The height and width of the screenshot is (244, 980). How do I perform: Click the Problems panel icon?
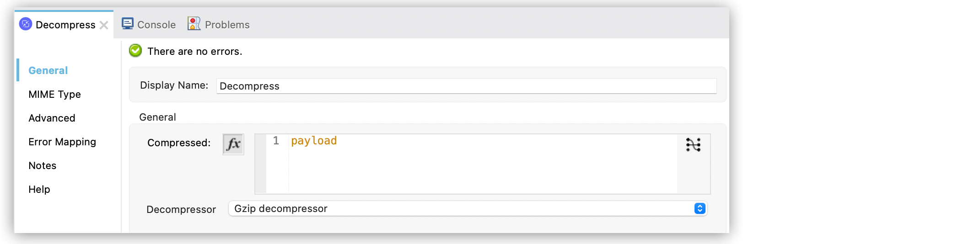tap(194, 24)
